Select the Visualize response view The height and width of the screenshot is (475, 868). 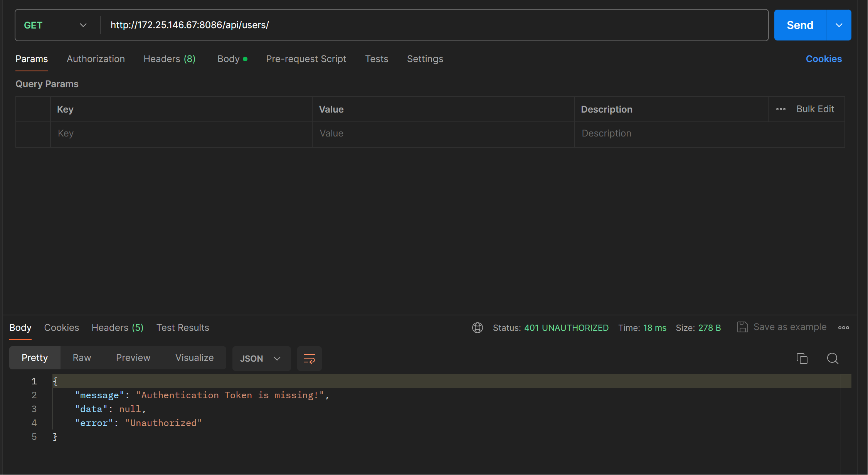[194, 358]
